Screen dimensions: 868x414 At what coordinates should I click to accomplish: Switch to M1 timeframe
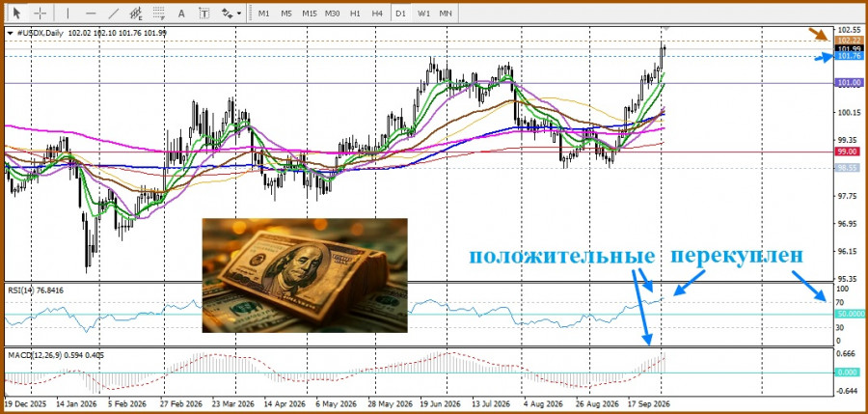pyautogui.click(x=264, y=13)
